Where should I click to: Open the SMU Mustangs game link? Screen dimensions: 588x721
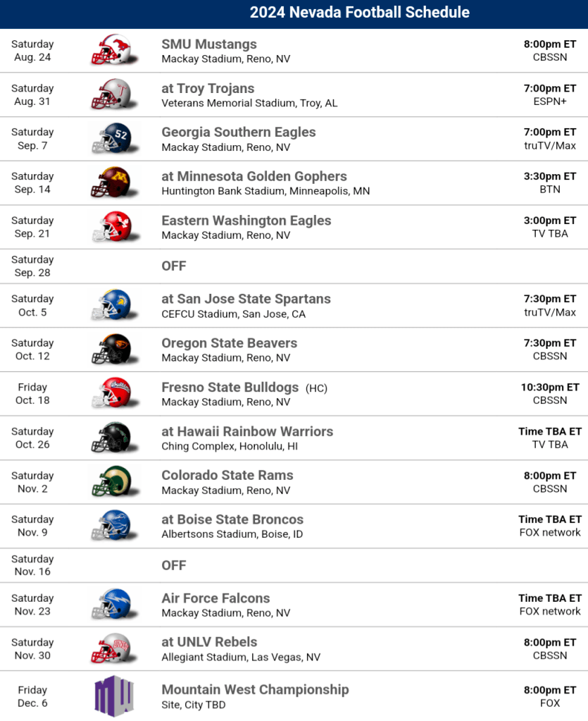[209, 44]
